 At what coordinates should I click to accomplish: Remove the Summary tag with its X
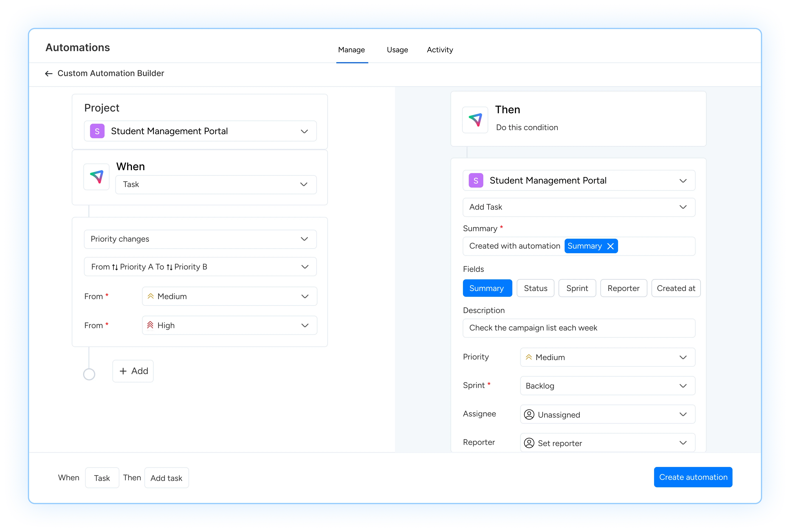pyautogui.click(x=610, y=246)
